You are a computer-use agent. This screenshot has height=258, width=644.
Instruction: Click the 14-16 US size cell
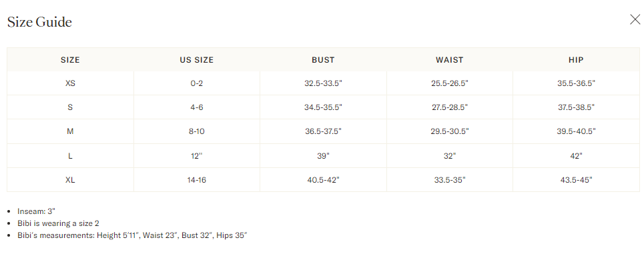pyautogui.click(x=197, y=180)
